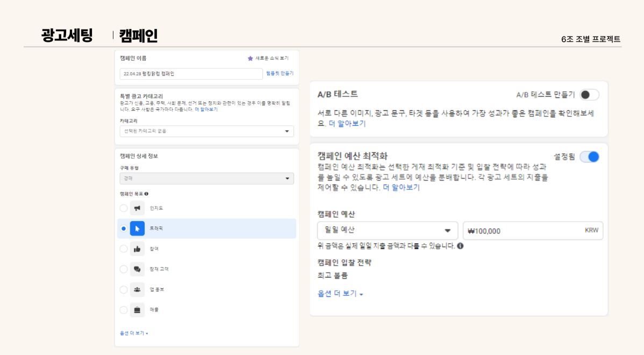Click the info icon beside 캠페인 목표
Viewport: 644px width, 355px height.
[146, 194]
